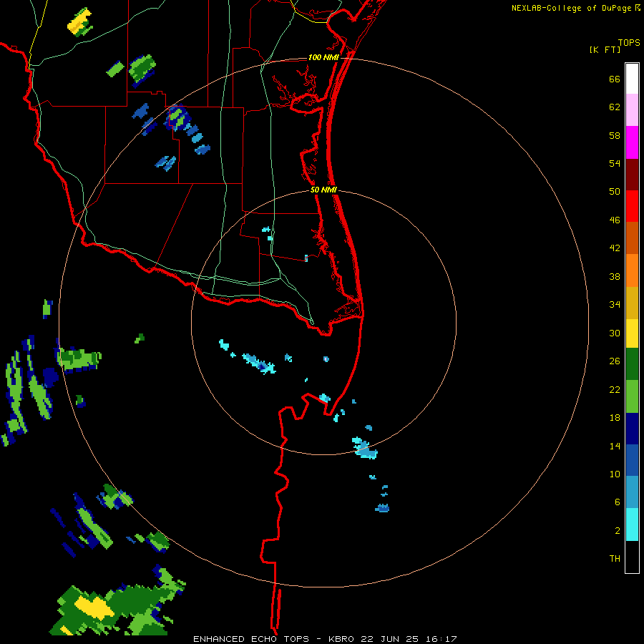Click the bright orange legend swatch
The height and width of the screenshot is (644, 644).
[632, 270]
